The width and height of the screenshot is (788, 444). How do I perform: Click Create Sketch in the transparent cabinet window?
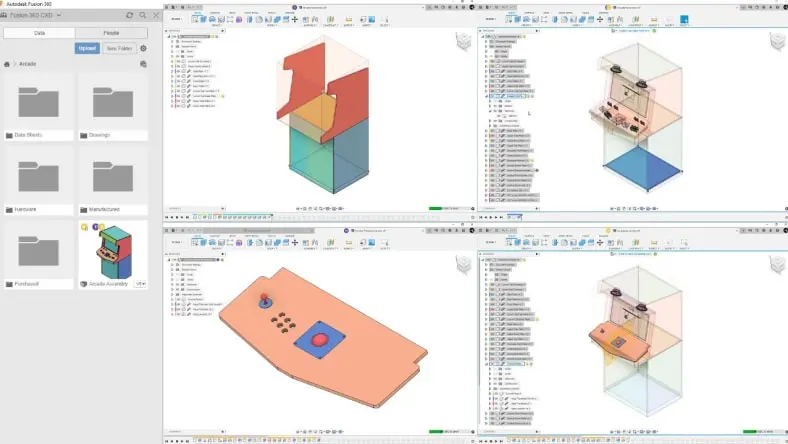pyautogui.click(x=509, y=19)
